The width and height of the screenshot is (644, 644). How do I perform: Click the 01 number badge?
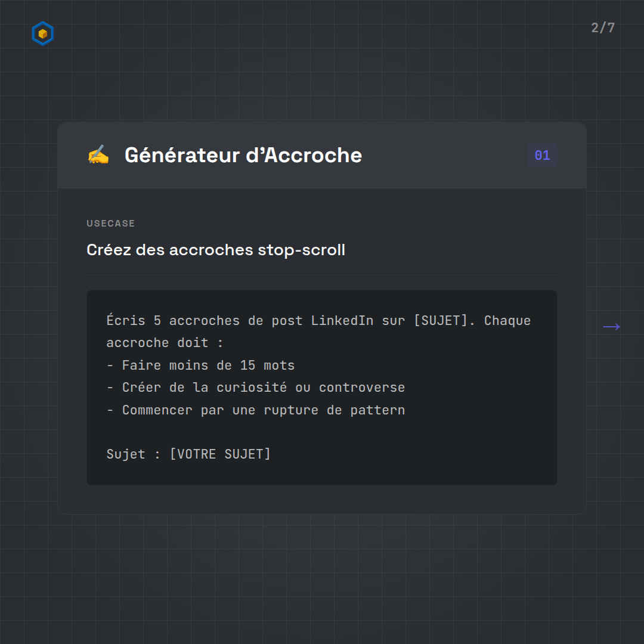click(x=542, y=156)
